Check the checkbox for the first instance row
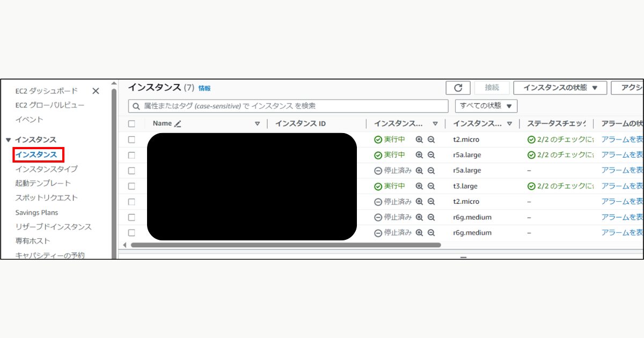644x338 pixels. (x=132, y=139)
